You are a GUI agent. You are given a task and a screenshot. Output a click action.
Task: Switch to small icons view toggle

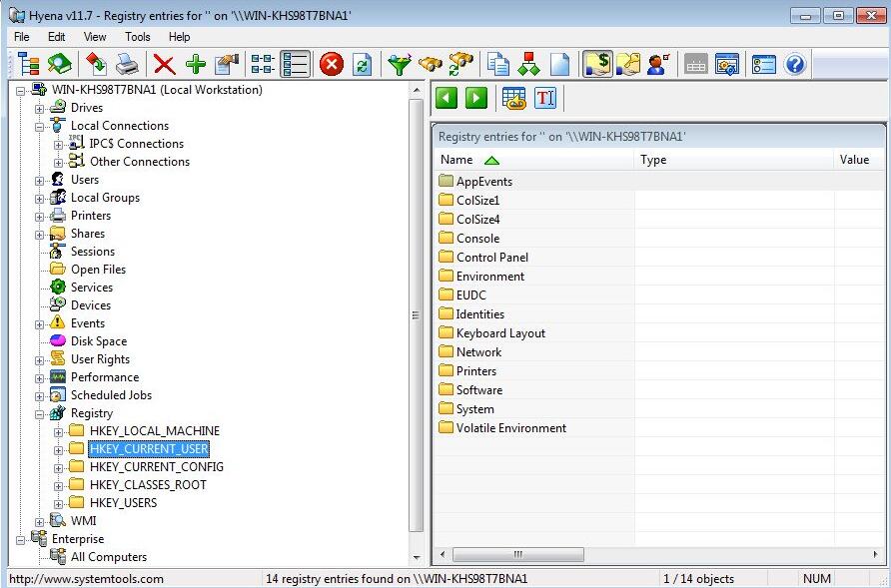point(263,64)
